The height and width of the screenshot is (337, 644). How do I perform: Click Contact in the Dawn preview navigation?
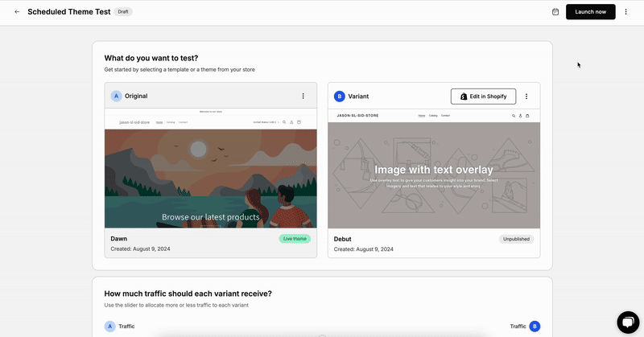(184, 122)
